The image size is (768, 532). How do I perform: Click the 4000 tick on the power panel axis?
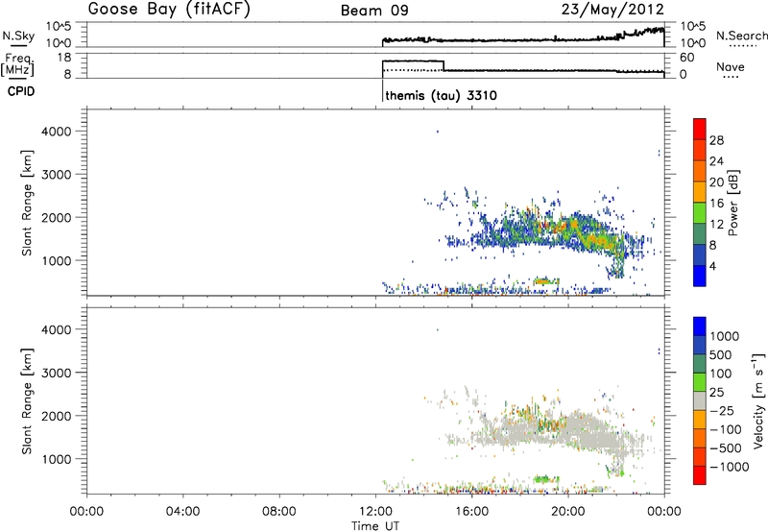point(57,132)
